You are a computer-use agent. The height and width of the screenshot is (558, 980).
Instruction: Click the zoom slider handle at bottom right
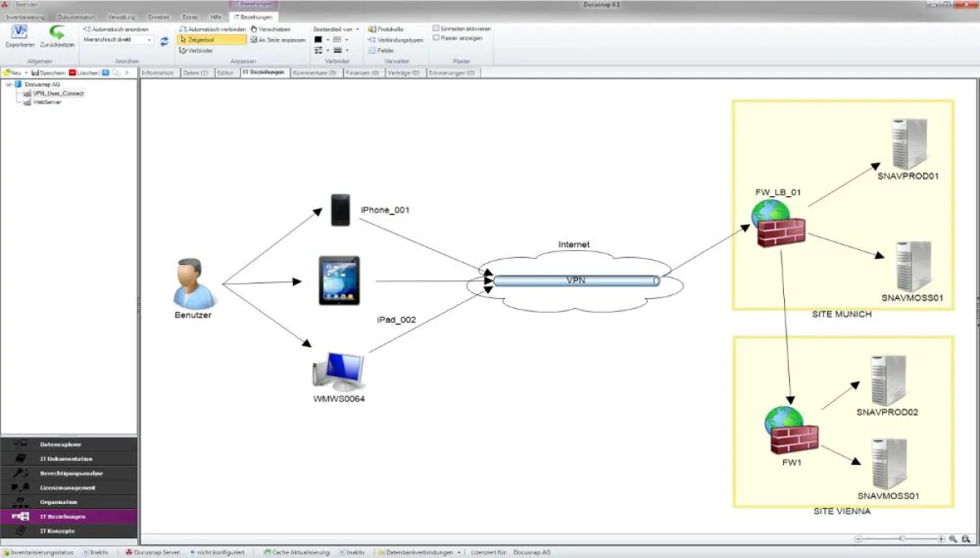(x=902, y=539)
